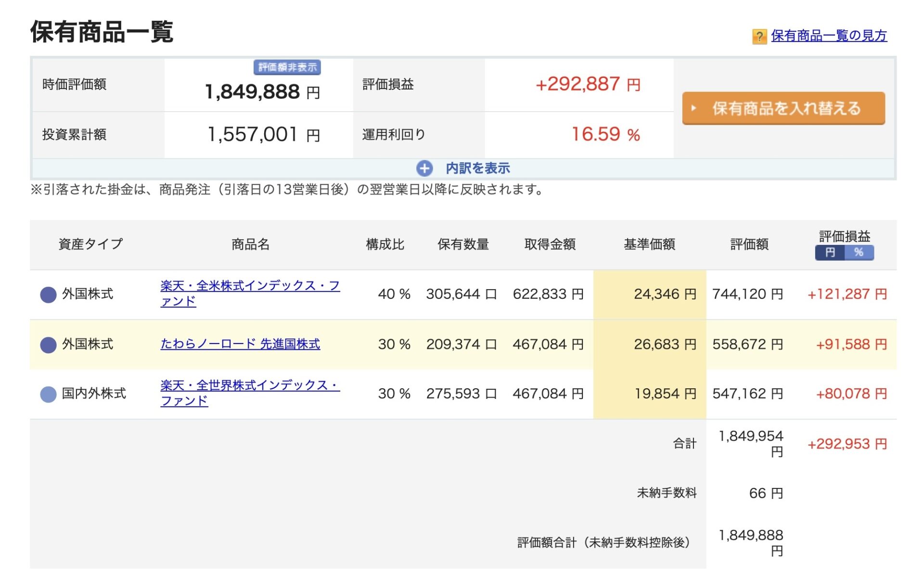Click 保有商品を入れ替える orange button

pyautogui.click(x=783, y=108)
